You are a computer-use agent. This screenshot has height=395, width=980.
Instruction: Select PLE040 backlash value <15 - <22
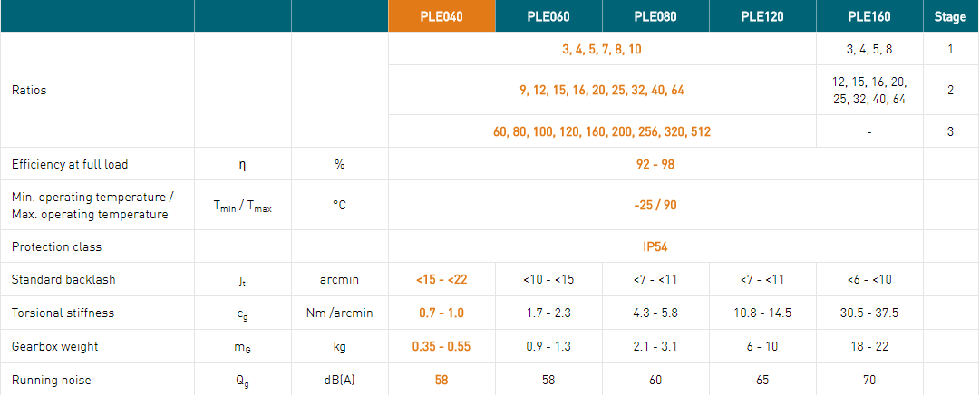point(441,279)
